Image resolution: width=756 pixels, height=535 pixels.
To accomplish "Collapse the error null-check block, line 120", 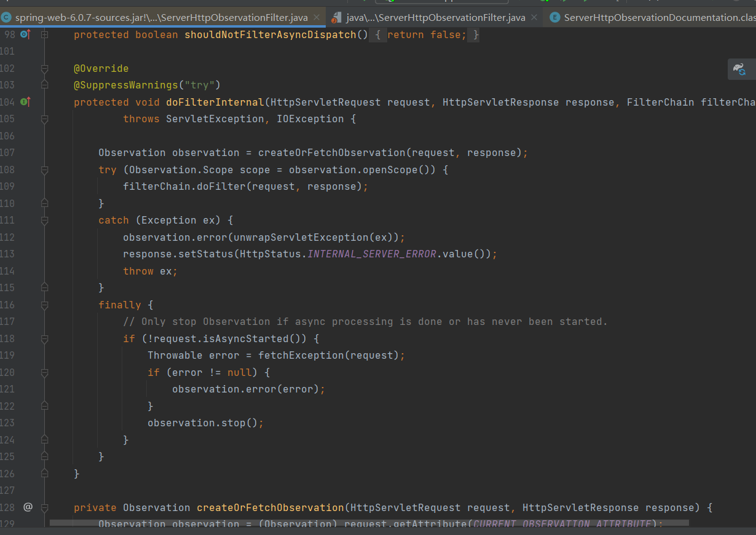I will click(x=44, y=372).
